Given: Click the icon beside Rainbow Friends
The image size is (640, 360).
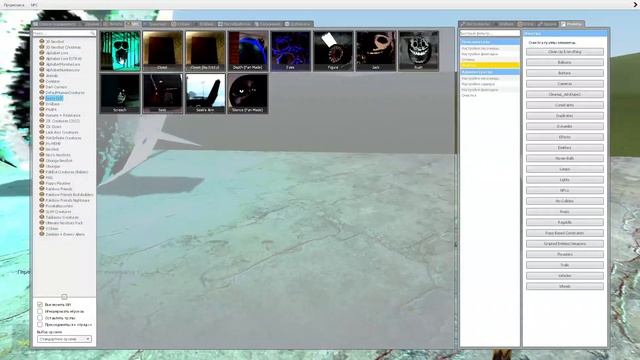Looking at the screenshot, I should (x=42, y=189).
